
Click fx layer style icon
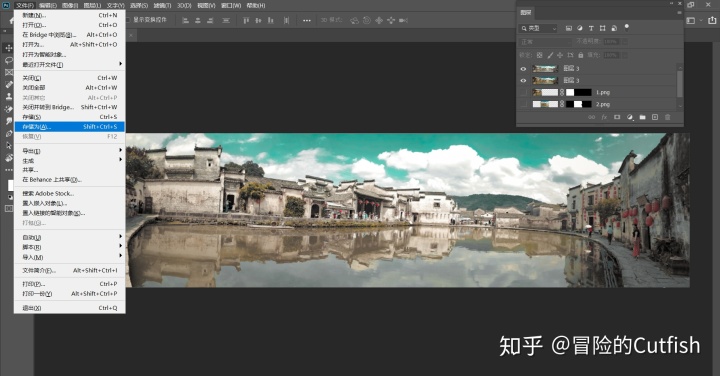(x=604, y=118)
